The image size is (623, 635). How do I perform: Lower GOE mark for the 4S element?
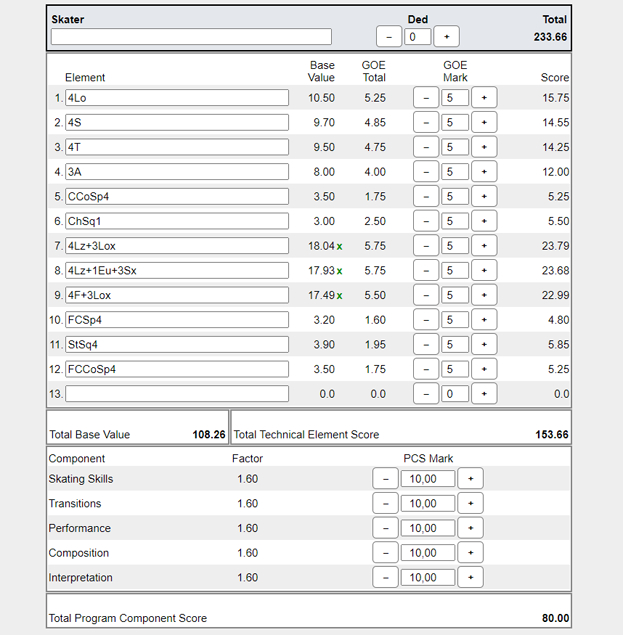[426, 122]
